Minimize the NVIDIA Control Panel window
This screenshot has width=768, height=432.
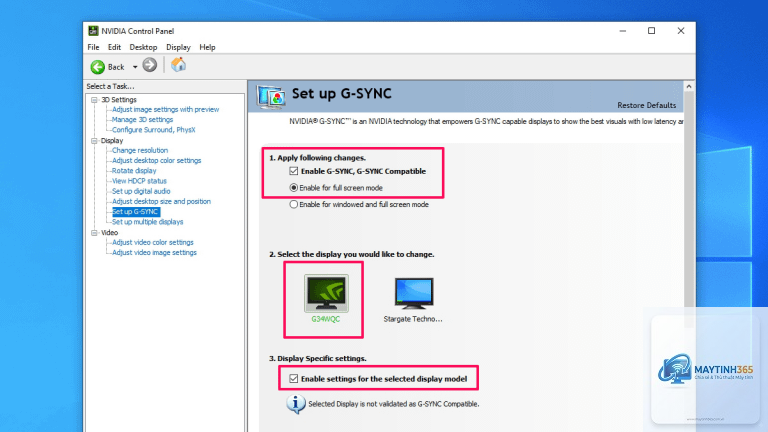pos(623,31)
